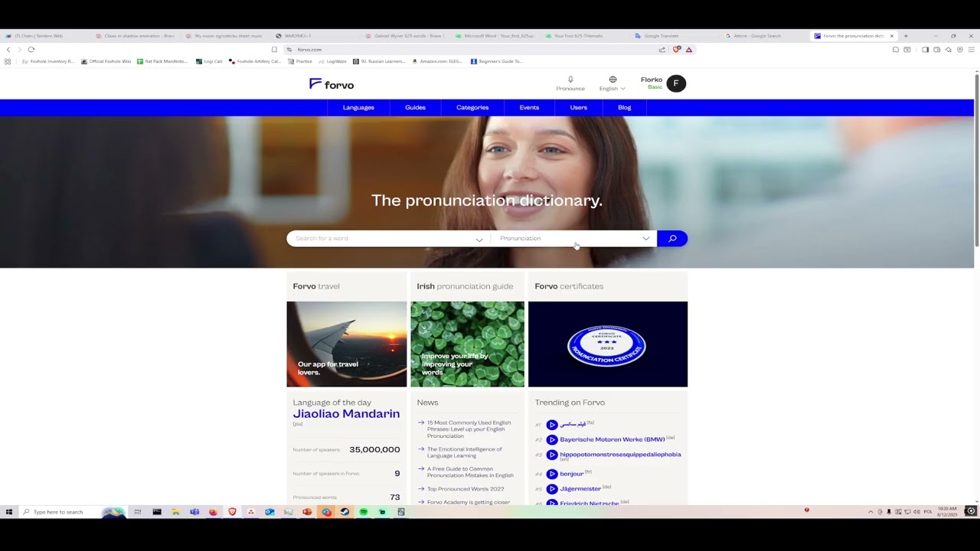Open the Guides menu
This screenshot has width=980, height=551.
point(415,107)
